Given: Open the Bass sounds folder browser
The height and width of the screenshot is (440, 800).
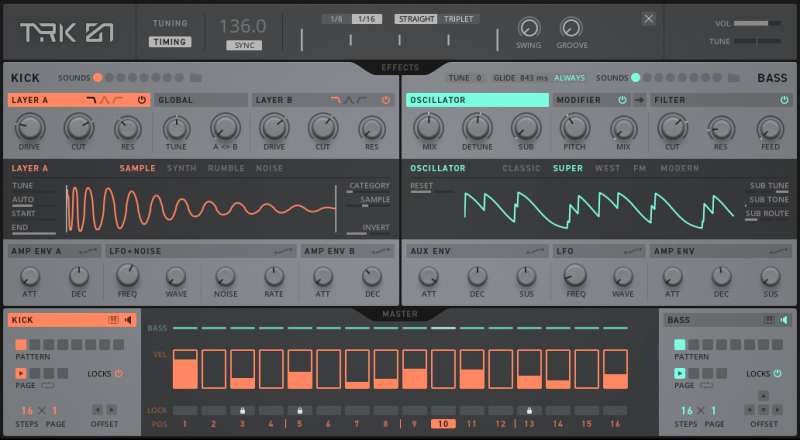Looking at the screenshot, I should point(734,78).
